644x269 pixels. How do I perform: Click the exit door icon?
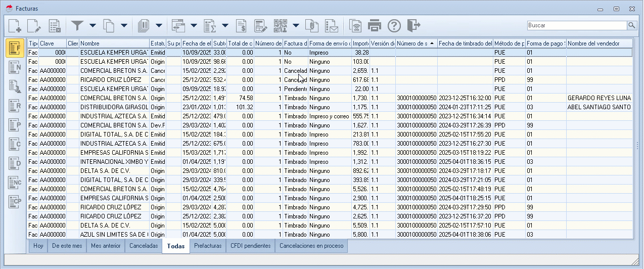pyautogui.click(x=413, y=25)
